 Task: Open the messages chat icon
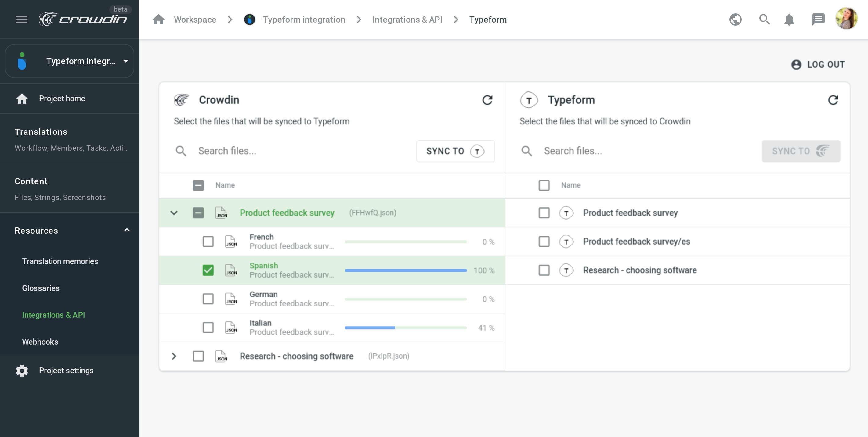(818, 20)
